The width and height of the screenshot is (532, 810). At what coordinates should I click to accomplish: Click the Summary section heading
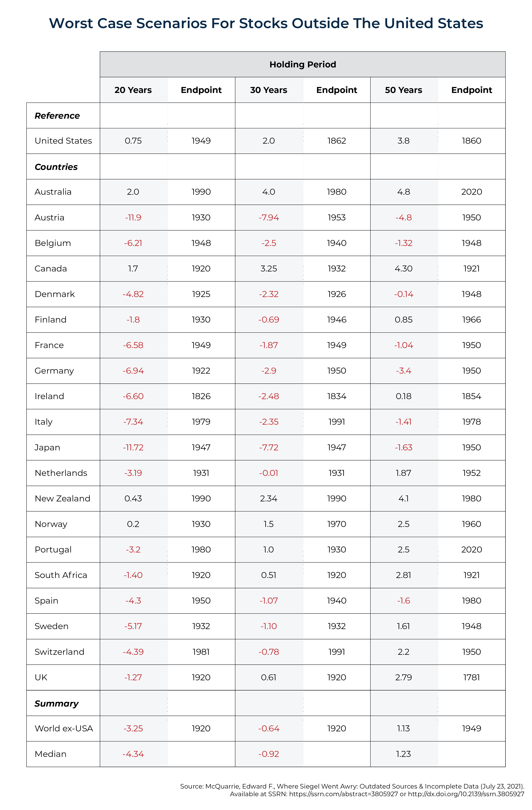click(x=57, y=703)
